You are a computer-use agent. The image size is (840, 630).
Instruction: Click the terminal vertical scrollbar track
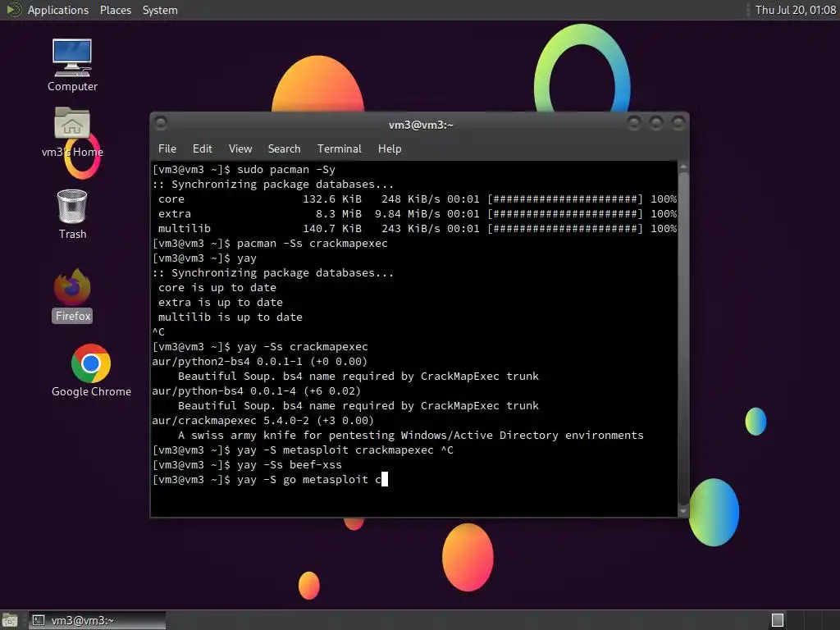pos(683,339)
